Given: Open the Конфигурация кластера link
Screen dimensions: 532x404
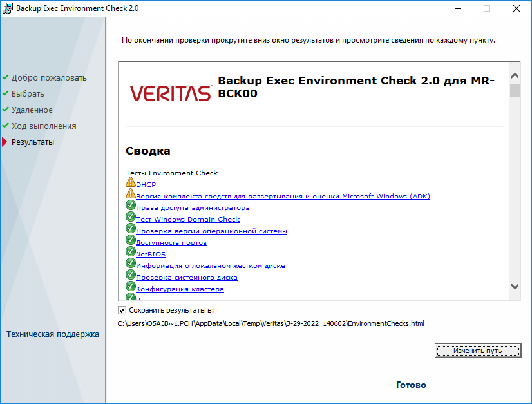Looking at the screenshot, I should 180,289.
